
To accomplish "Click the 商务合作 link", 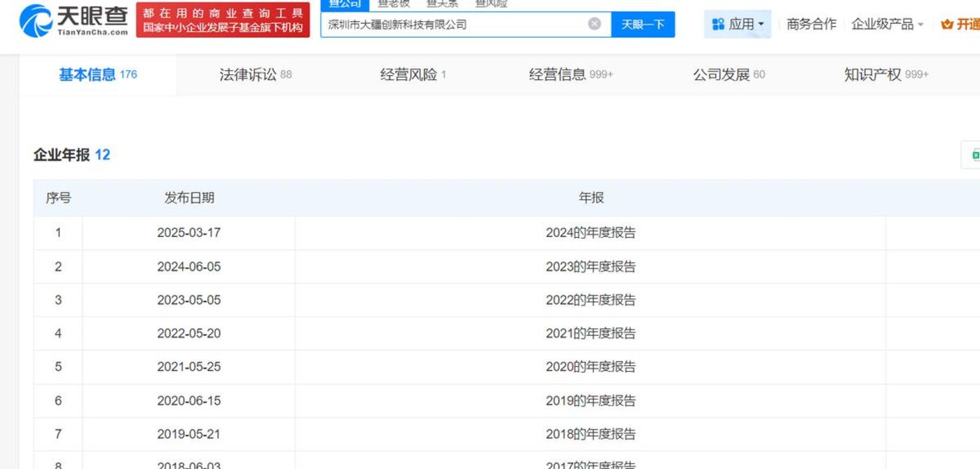I will tap(811, 25).
